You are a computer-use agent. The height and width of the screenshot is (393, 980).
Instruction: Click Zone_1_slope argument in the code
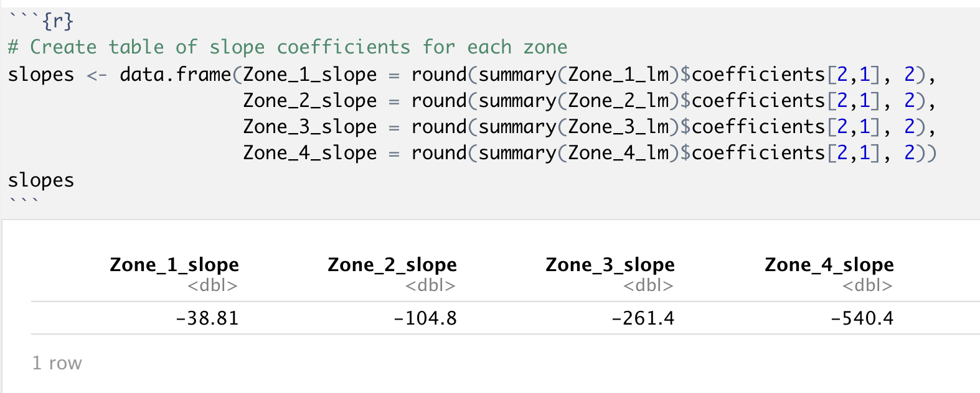(x=309, y=75)
